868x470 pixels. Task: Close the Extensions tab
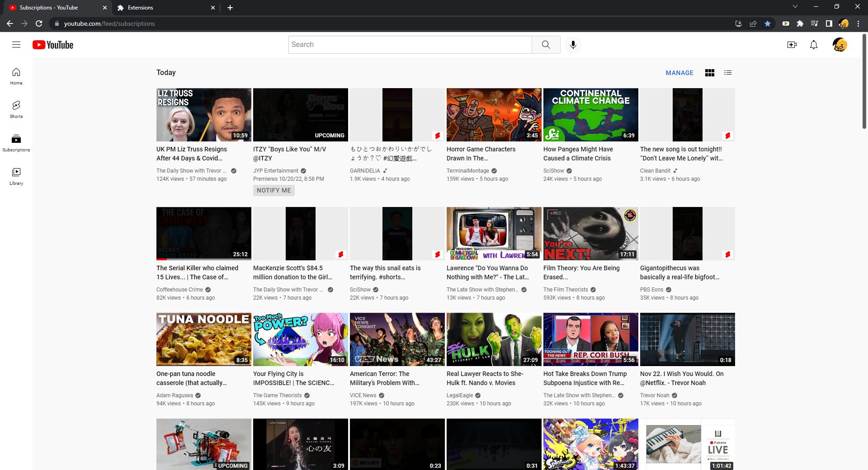[x=213, y=8]
